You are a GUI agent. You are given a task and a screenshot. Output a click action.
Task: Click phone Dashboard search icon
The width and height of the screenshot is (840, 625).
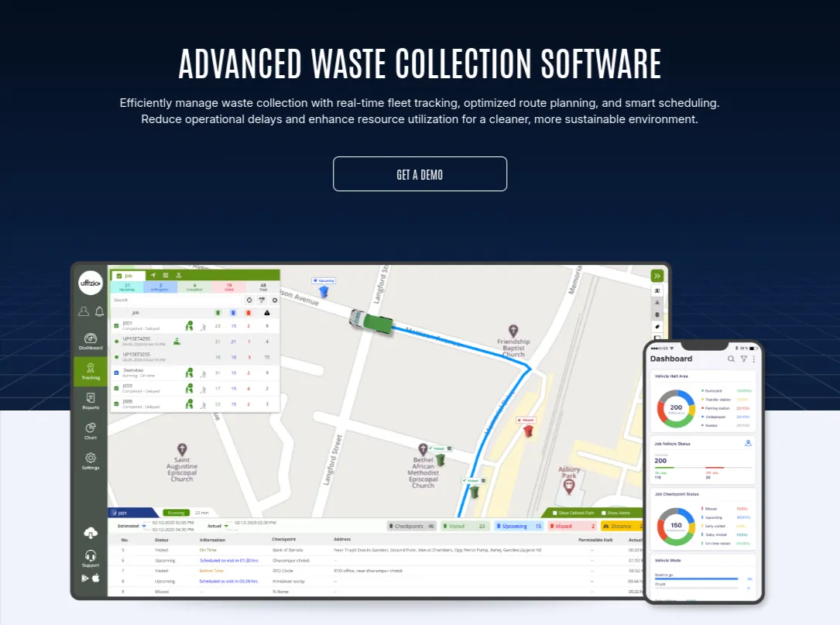731,359
